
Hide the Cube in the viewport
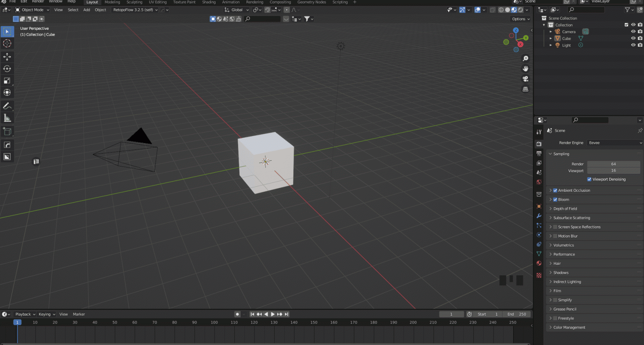coord(633,38)
